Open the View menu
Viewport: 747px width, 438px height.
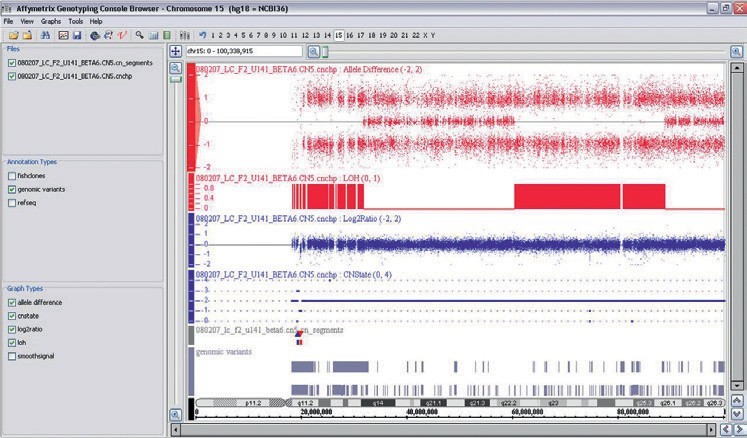tap(27, 21)
